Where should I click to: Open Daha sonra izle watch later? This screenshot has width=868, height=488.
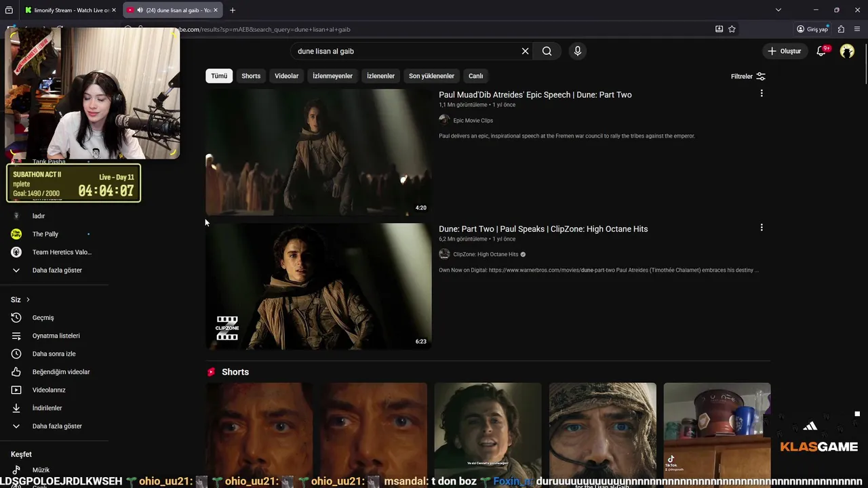[x=54, y=354]
